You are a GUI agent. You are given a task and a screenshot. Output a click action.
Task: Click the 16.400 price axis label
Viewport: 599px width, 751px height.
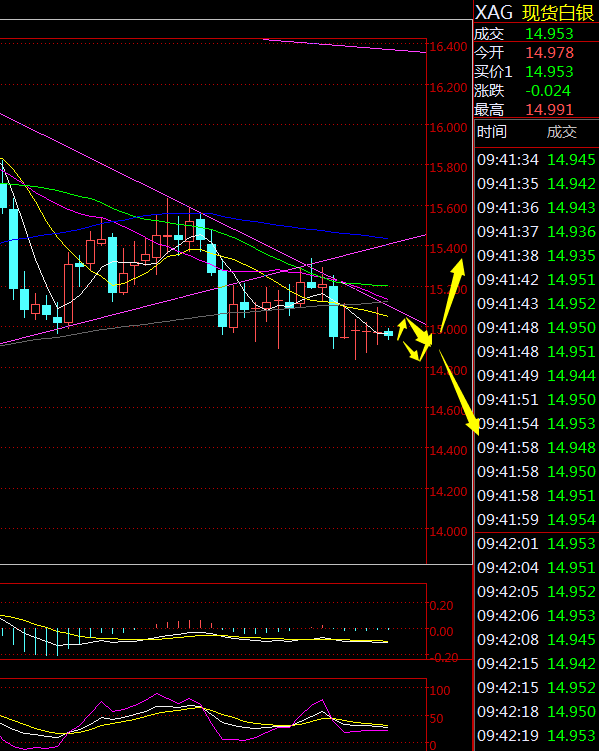(x=448, y=46)
